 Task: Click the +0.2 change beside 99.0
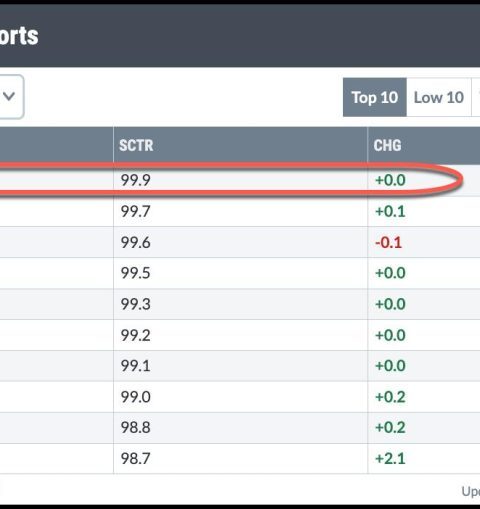390,397
